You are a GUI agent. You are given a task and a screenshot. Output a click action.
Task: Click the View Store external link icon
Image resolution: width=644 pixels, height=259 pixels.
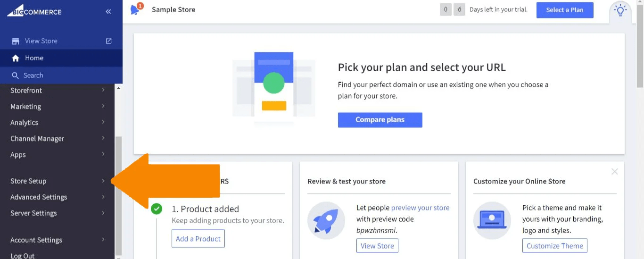(109, 41)
